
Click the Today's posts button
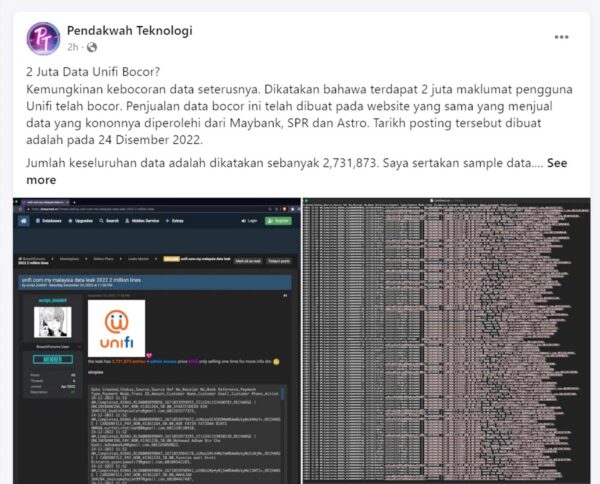277,260
